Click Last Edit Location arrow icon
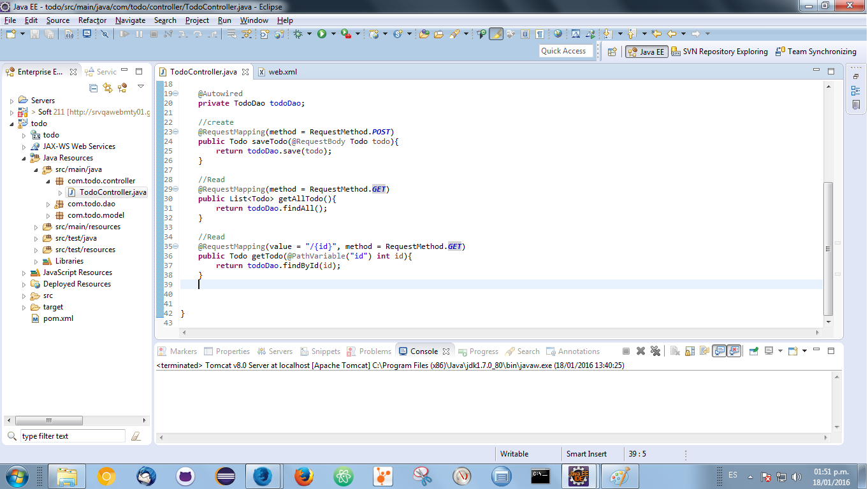Viewport: 868px width, 489px height. tap(656, 34)
